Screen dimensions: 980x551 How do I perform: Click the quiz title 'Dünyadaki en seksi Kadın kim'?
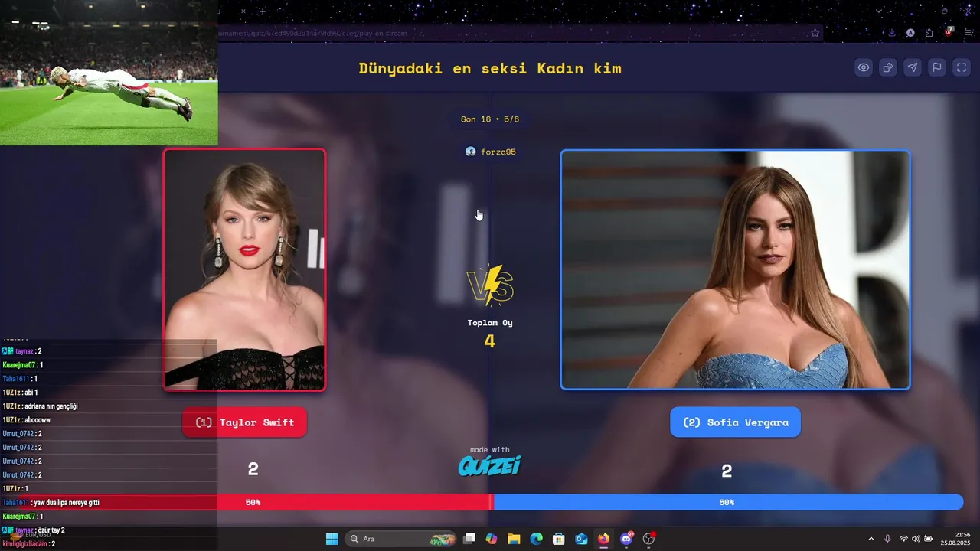pos(490,68)
